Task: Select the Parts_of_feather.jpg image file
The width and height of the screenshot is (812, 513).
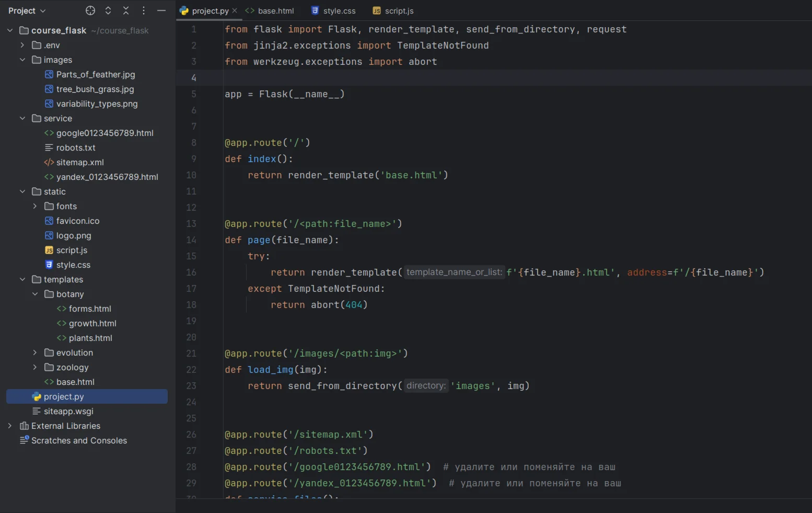Action: (96, 74)
